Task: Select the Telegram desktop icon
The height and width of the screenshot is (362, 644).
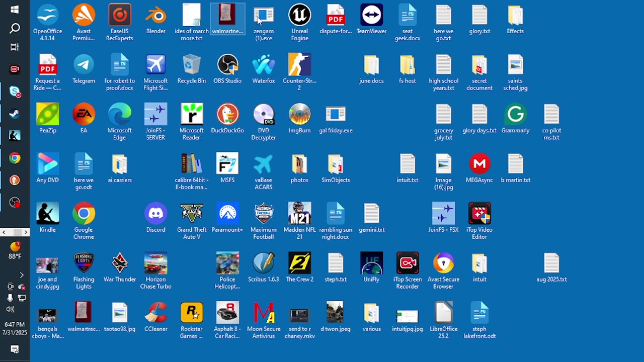Action: [84, 69]
